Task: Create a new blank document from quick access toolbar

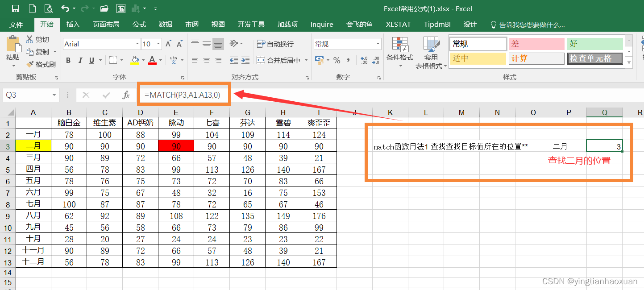Action: 32,8
